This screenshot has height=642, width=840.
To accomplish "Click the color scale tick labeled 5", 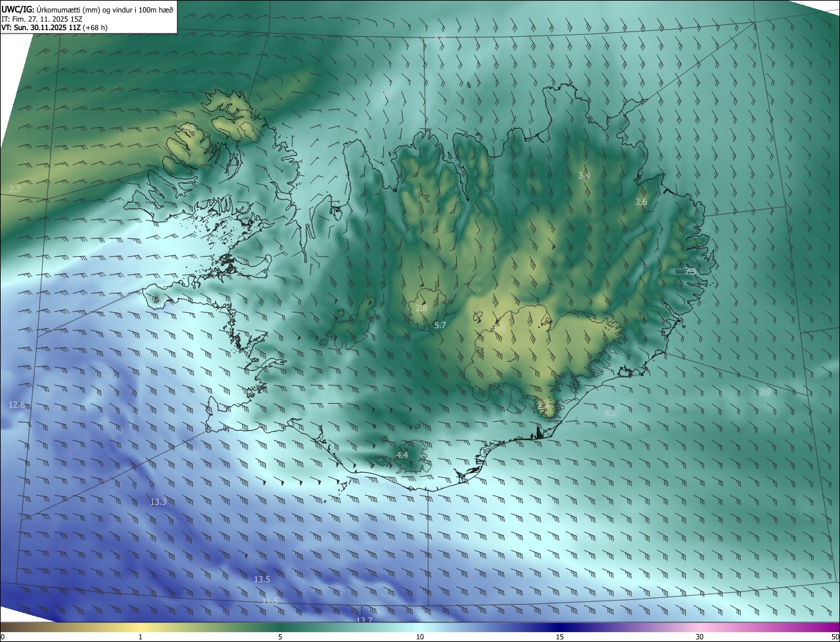I will point(280,637).
